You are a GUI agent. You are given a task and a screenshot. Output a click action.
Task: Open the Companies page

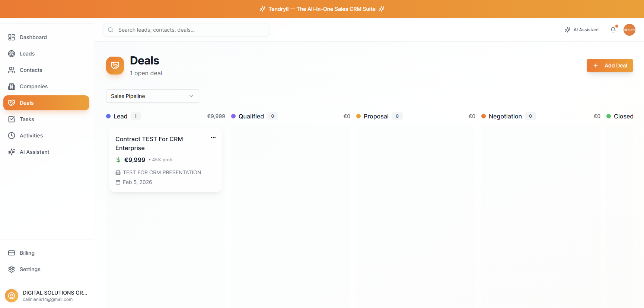[x=34, y=86]
